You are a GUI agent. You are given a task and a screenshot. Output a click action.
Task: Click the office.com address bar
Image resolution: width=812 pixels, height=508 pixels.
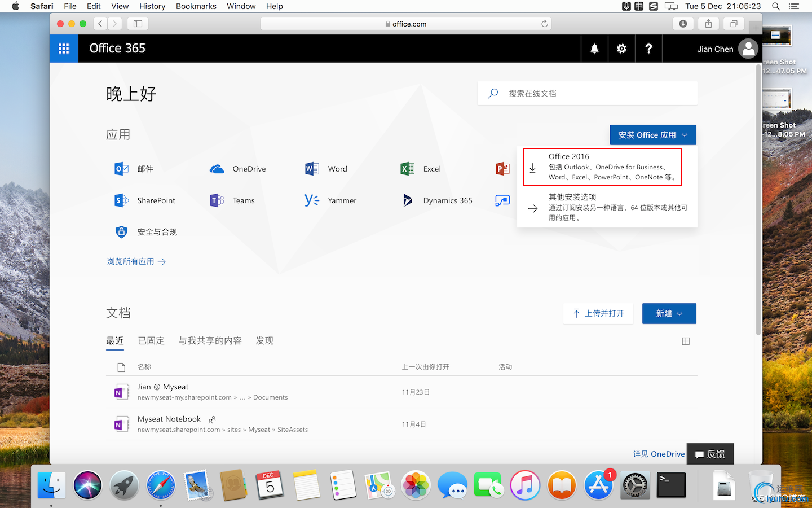(406, 24)
